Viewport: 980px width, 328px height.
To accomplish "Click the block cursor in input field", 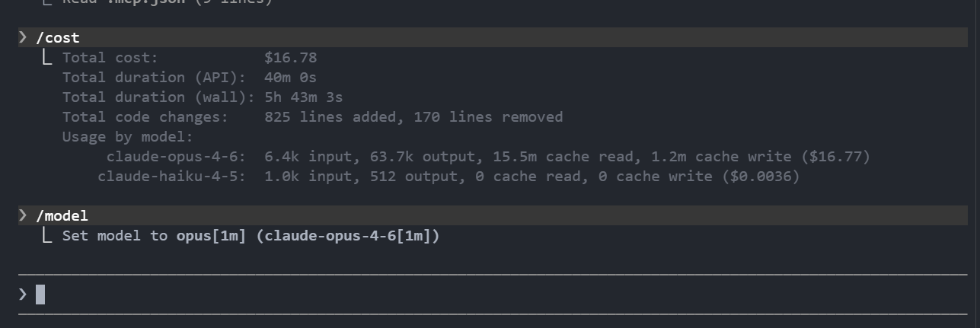I will pos(40,295).
